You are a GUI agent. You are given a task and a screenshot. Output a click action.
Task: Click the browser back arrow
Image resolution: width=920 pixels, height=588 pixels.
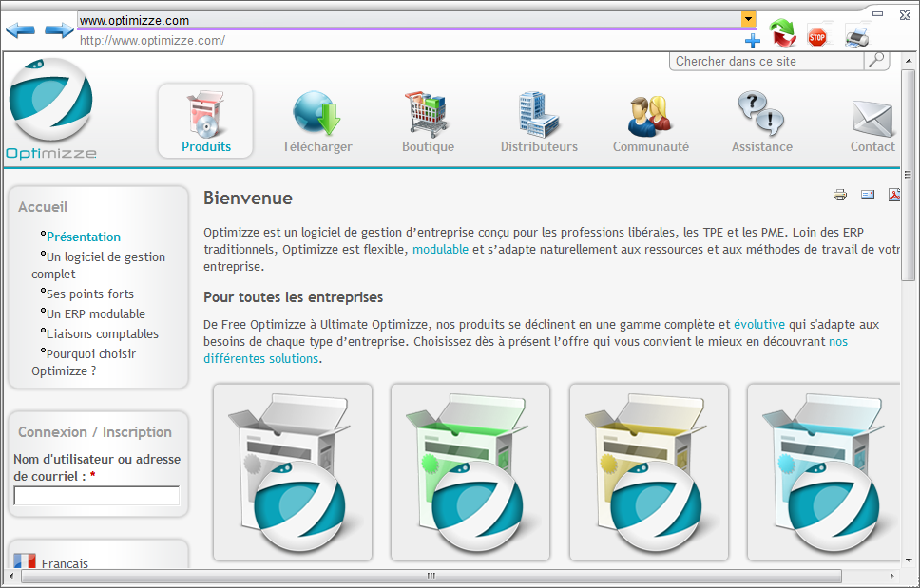(20, 30)
